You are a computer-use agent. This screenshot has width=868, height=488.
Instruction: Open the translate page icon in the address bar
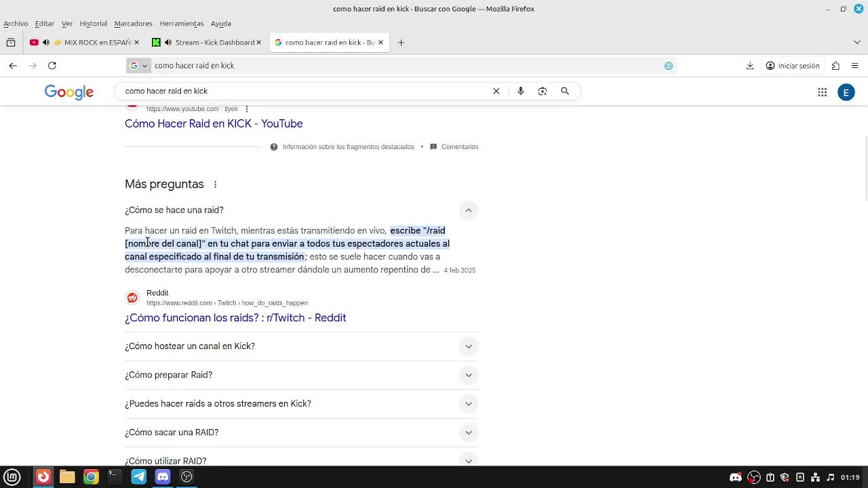coord(669,66)
